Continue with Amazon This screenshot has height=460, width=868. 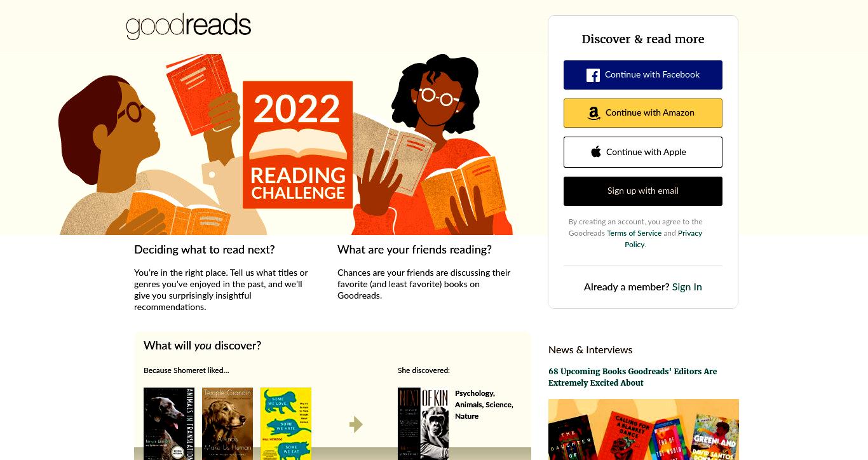(x=643, y=113)
